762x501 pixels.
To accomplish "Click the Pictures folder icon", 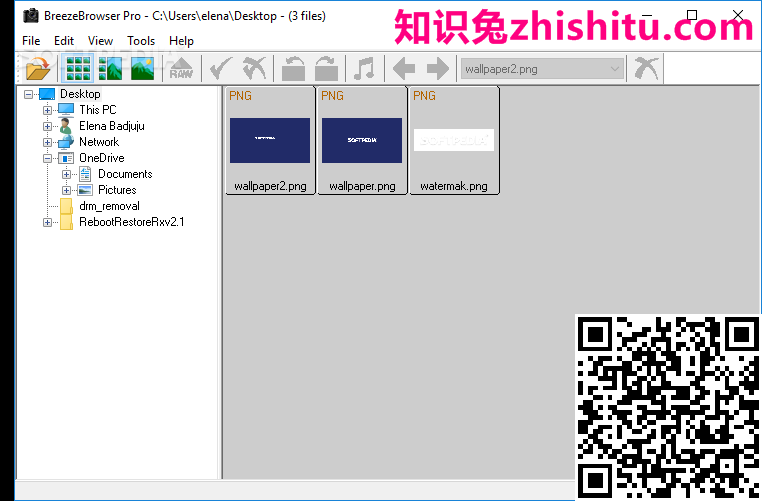I will coord(85,190).
